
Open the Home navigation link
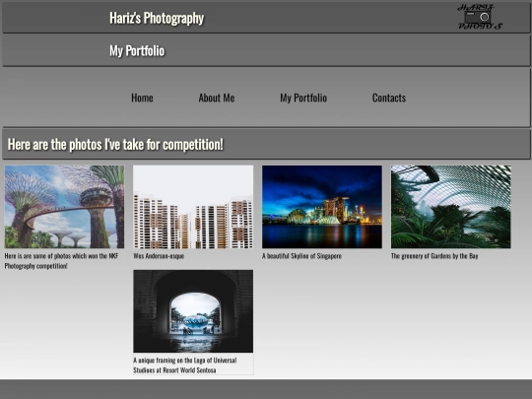pos(142,99)
